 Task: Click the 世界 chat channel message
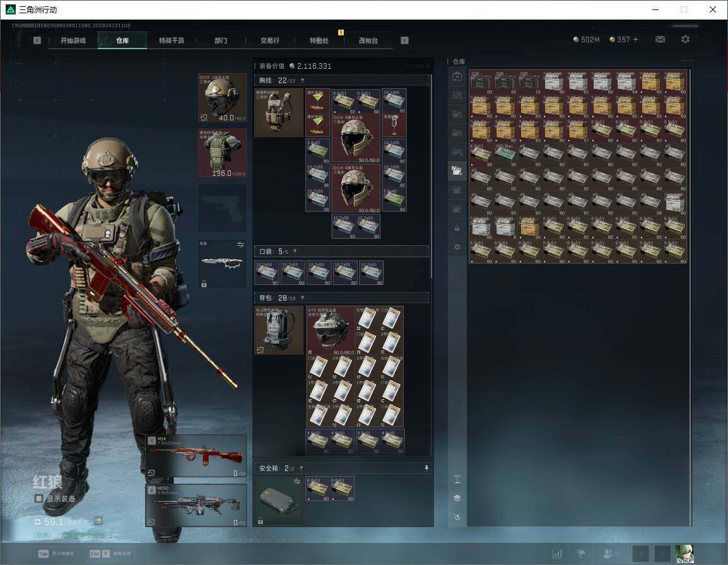(x=72, y=535)
